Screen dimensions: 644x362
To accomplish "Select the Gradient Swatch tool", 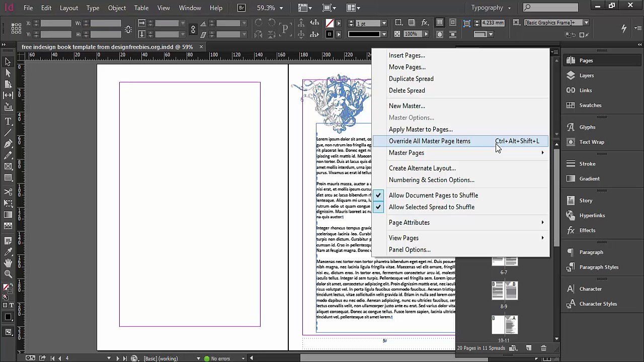I will coord(8,215).
